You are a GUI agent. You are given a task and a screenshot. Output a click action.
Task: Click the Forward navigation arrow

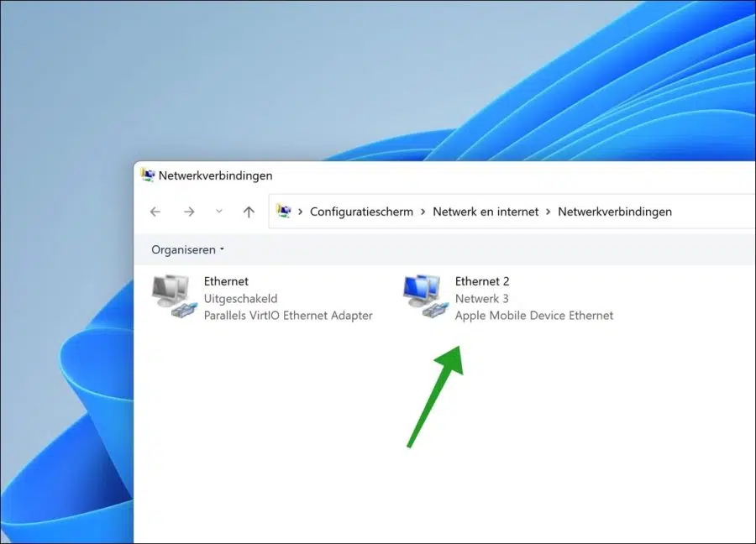pos(189,212)
